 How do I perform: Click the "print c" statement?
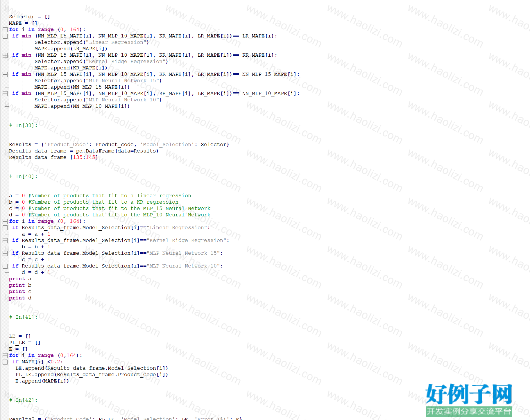click(20, 292)
